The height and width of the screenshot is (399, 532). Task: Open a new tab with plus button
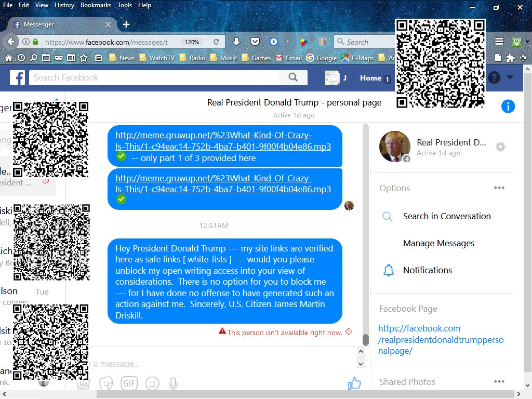coord(126,24)
